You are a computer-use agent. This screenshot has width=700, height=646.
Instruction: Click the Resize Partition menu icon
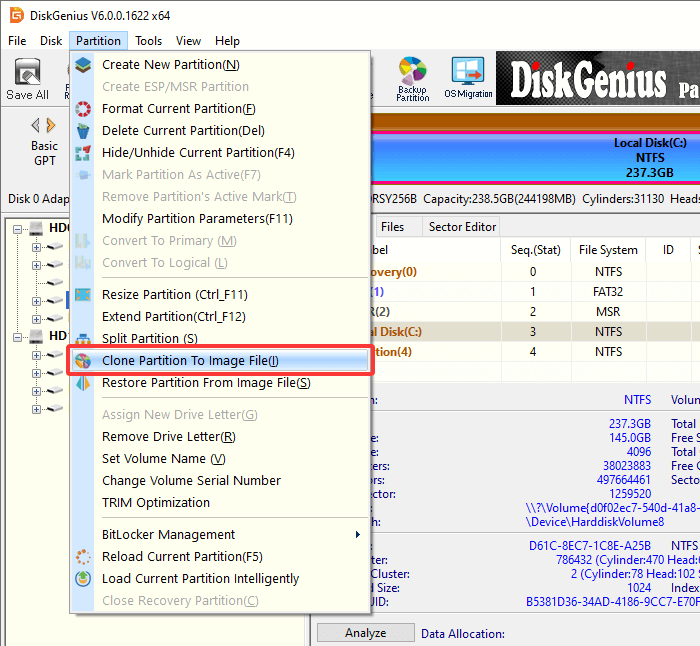tap(84, 295)
